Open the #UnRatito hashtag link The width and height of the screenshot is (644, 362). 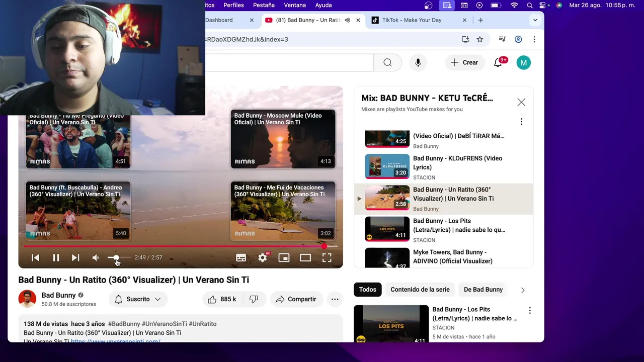[x=203, y=324]
